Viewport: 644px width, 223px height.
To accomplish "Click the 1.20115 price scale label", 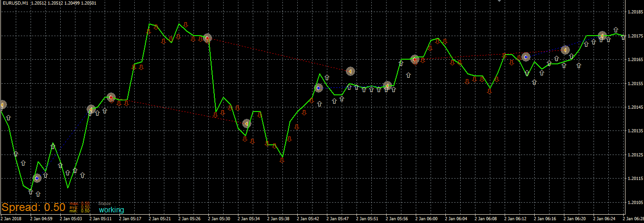I will tap(635, 179).
